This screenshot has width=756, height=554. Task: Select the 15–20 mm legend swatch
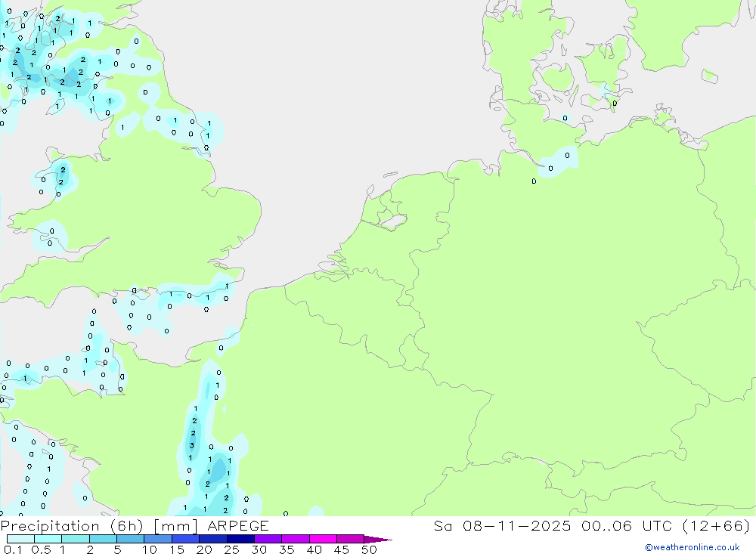click(186, 539)
